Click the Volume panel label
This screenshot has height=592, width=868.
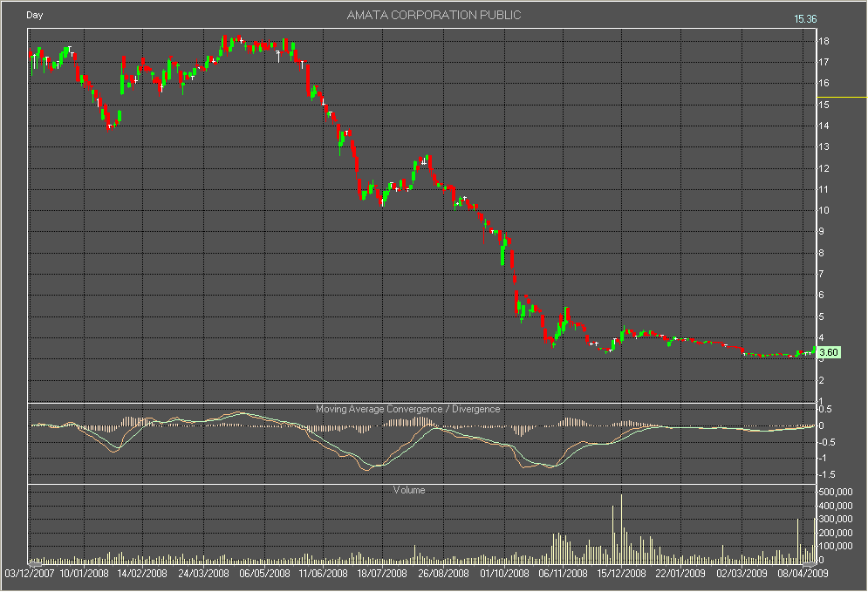point(409,490)
